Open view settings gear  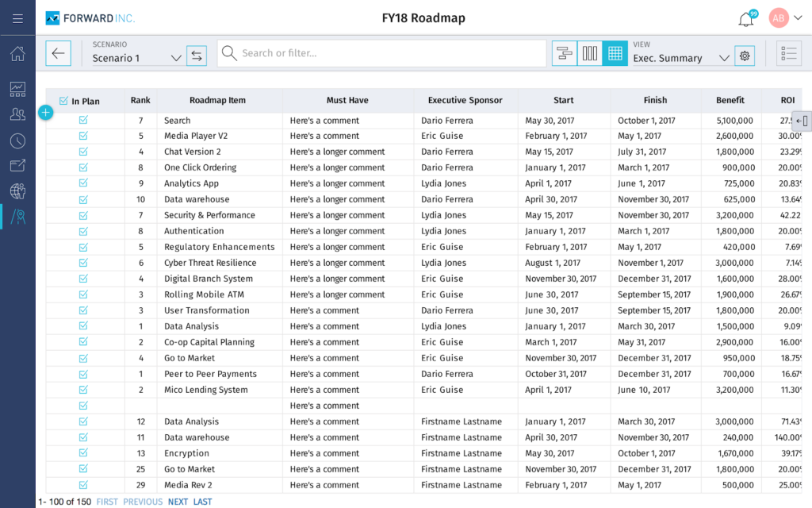[x=744, y=56]
